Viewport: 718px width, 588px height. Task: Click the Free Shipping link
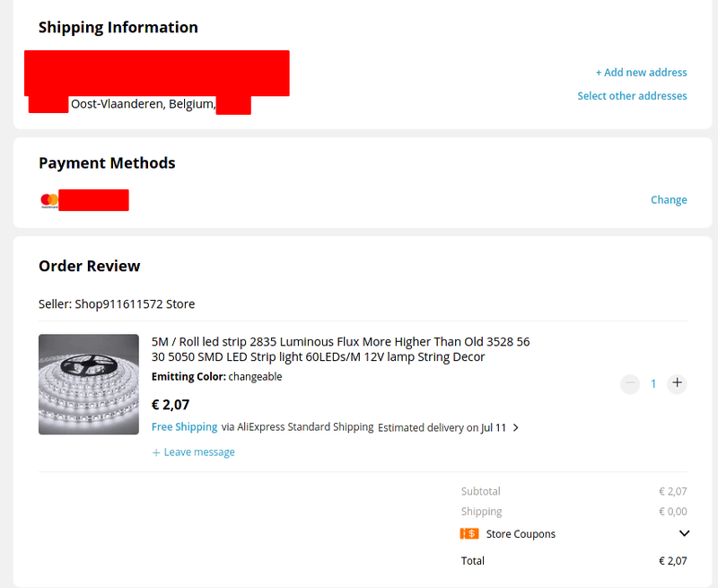[x=184, y=427]
